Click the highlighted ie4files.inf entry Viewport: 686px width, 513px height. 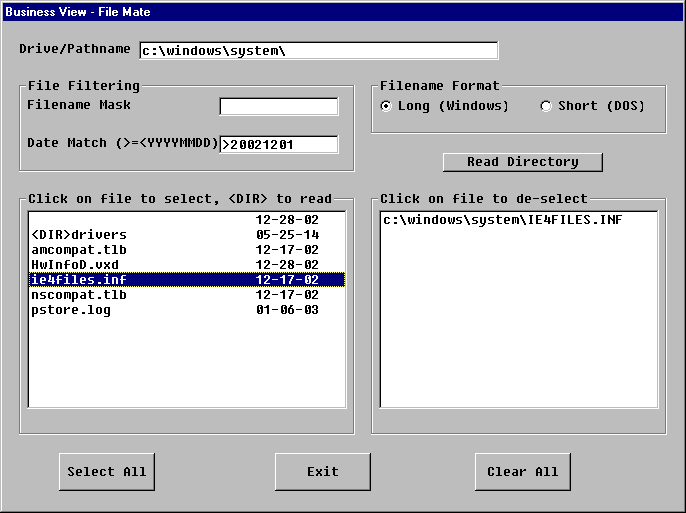[79, 280]
